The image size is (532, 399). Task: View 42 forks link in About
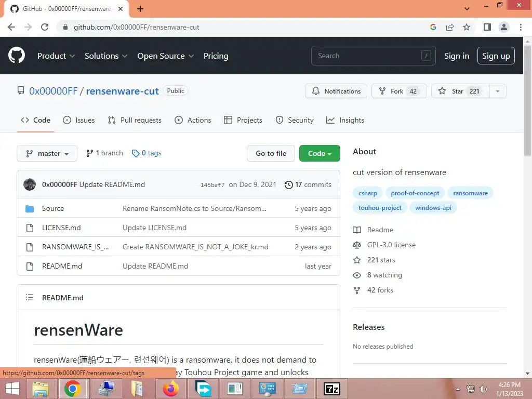373,290
